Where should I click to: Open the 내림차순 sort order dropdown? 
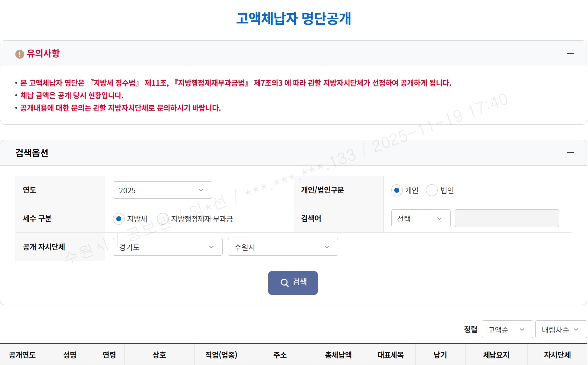561,329
